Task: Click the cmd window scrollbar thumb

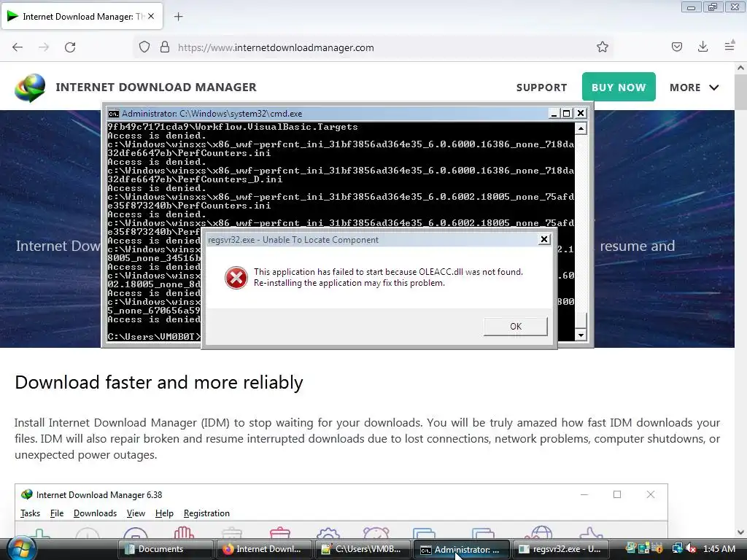Action: tap(581, 321)
